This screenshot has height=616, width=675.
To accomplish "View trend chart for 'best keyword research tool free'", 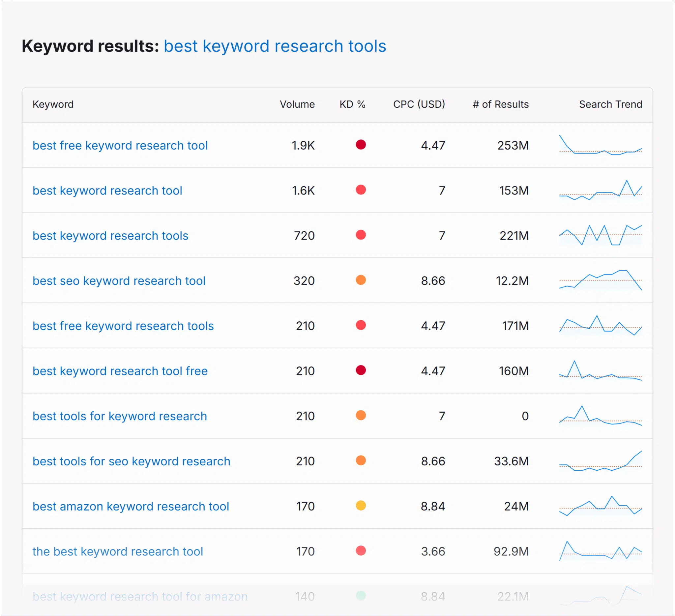I will click(x=601, y=370).
